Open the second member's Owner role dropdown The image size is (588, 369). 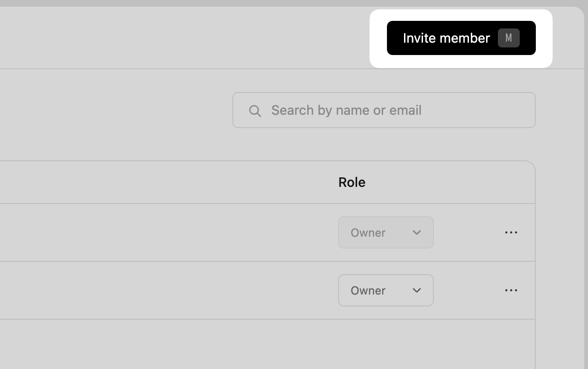[386, 290]
